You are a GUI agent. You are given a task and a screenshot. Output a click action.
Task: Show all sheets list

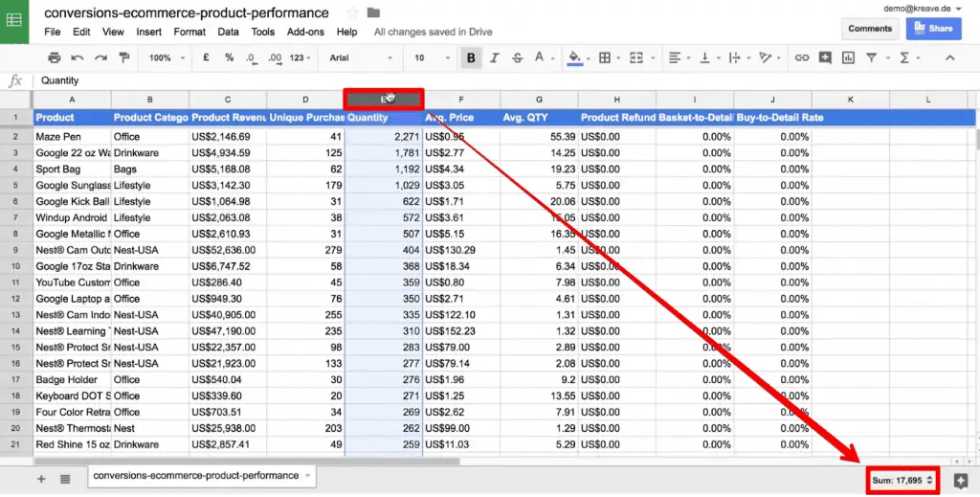[65, 480]
